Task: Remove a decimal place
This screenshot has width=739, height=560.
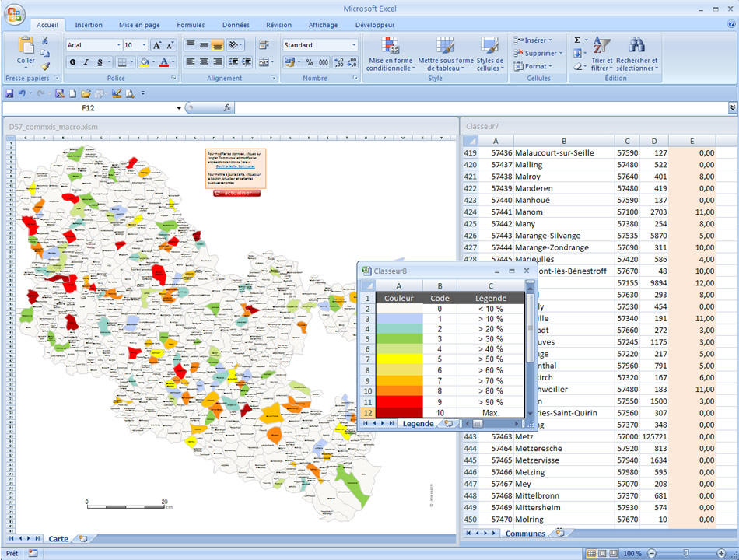Action: (352, 62)
